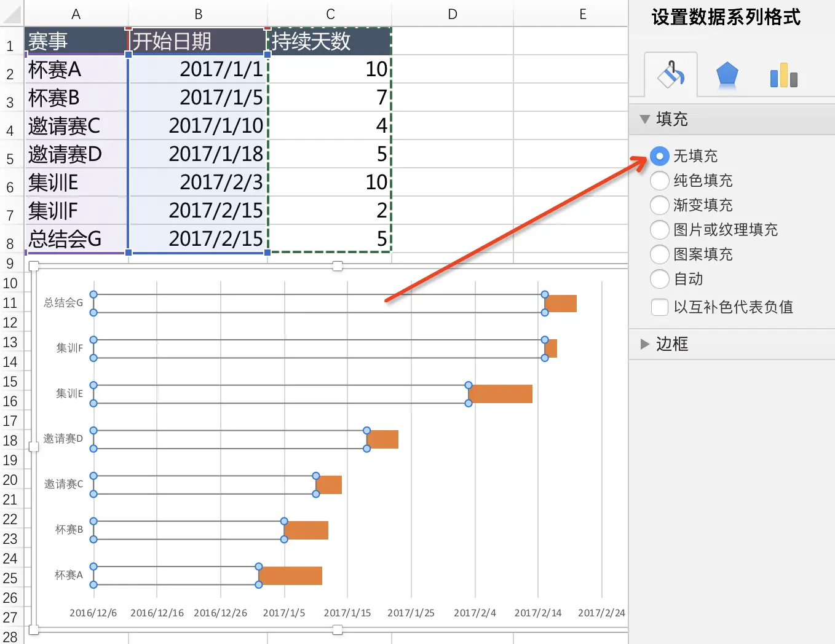Screen dimensions: 835x644
Task: Click the transparent start-date bar for 集训E
Action: (x=281, y=394)
